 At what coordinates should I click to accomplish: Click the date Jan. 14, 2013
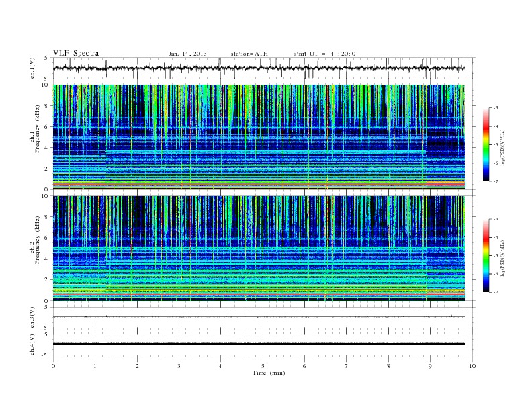[x=187, y=54]
